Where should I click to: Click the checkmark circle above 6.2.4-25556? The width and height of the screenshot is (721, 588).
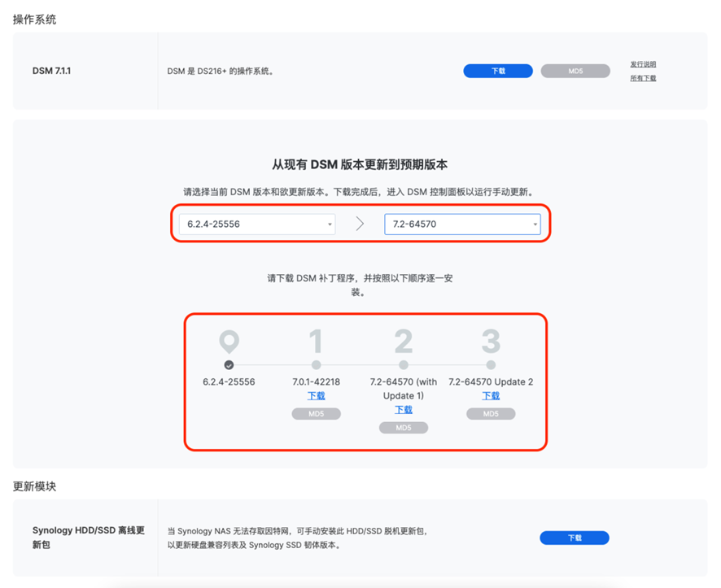click(229, 365)
